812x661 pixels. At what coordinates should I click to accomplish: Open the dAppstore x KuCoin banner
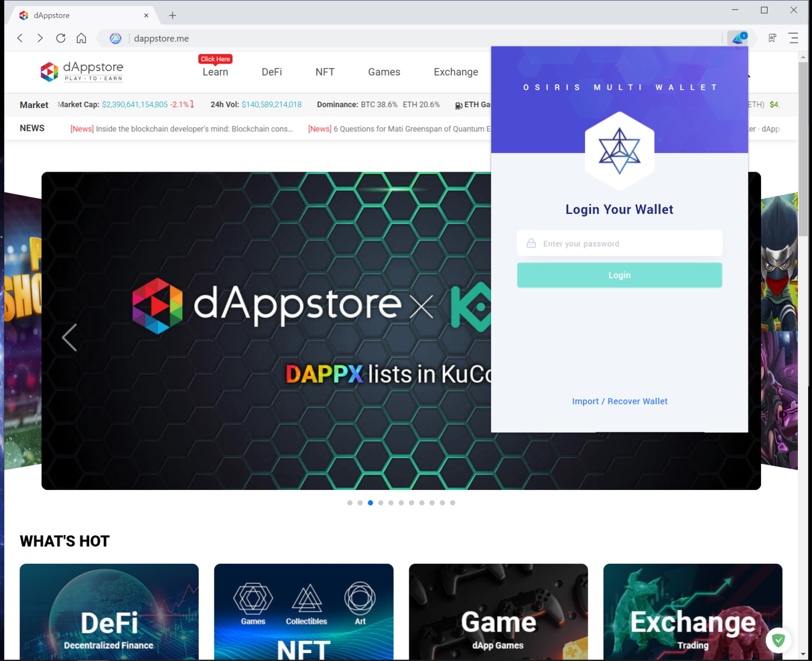(267, 331)
